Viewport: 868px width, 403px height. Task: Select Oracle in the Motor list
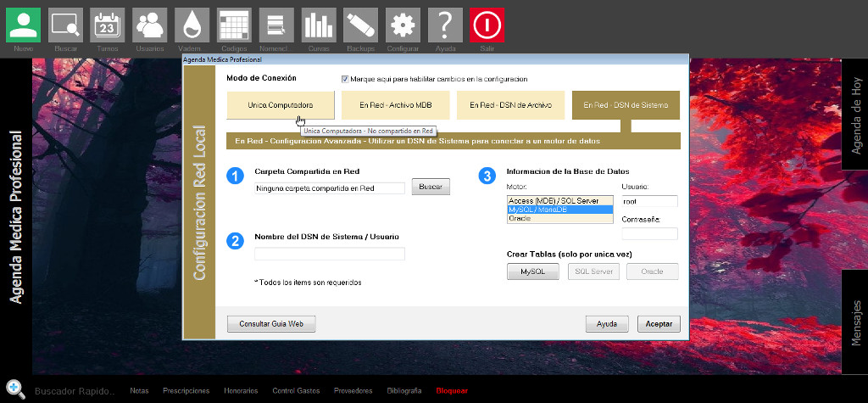pos(560,218)
